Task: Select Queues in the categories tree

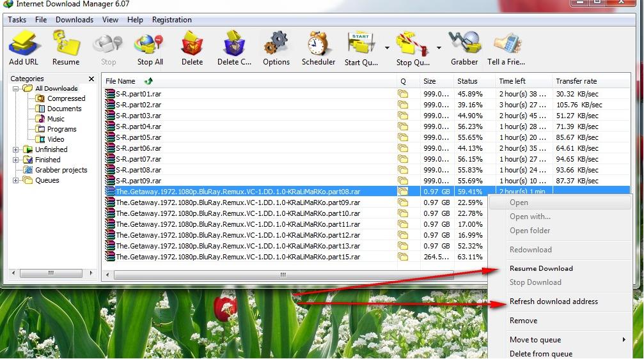Action: point(47,180)
